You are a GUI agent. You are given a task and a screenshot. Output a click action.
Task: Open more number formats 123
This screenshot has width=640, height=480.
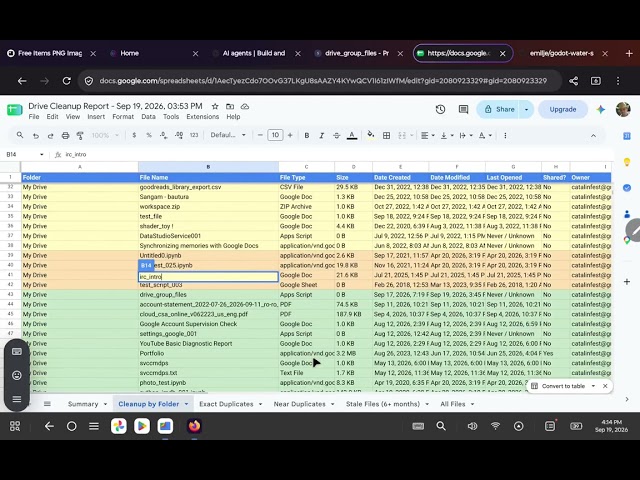coord(194,135)
